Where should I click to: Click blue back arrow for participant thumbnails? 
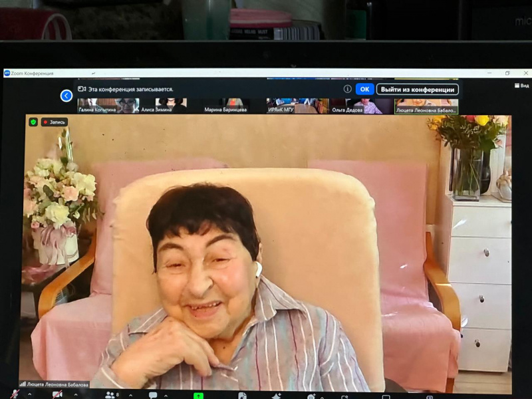[66, 96]
